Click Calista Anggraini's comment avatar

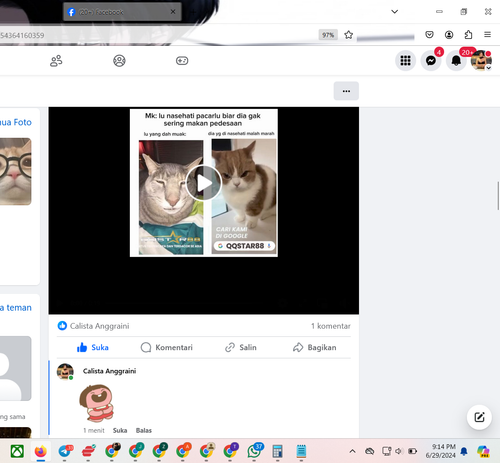click(65, 371)
